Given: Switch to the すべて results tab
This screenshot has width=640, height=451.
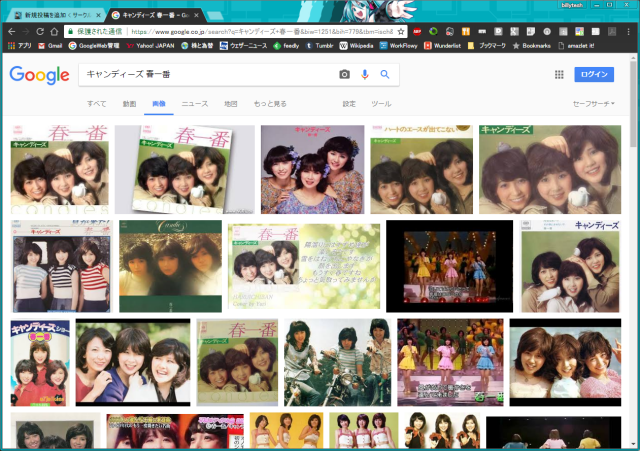Looking at the screenshot, I should point(97,104).
